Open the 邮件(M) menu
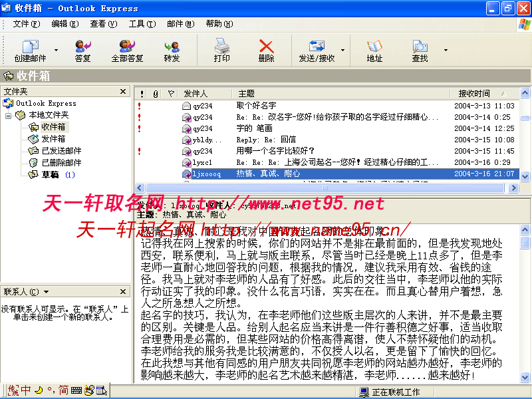This screenshot has height=399, width=532. click(180, 24)
